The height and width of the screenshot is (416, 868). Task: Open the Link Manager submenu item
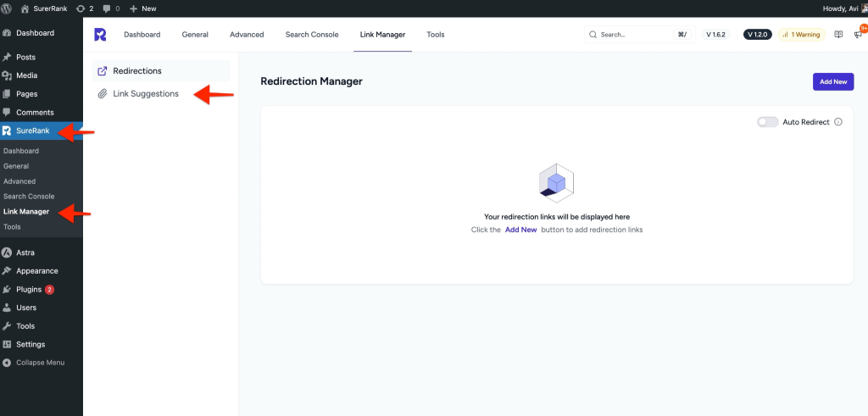click(x=26, y=211)
